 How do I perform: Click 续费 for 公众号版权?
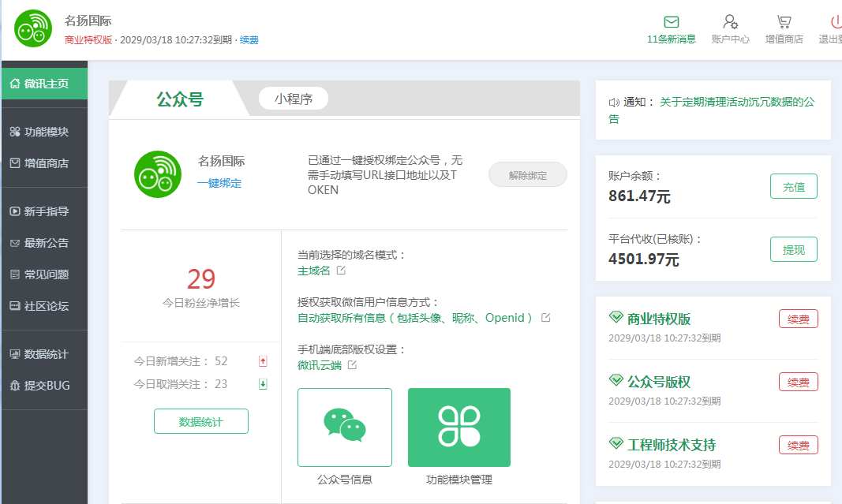pyautogui.click(x=798, y=382)
